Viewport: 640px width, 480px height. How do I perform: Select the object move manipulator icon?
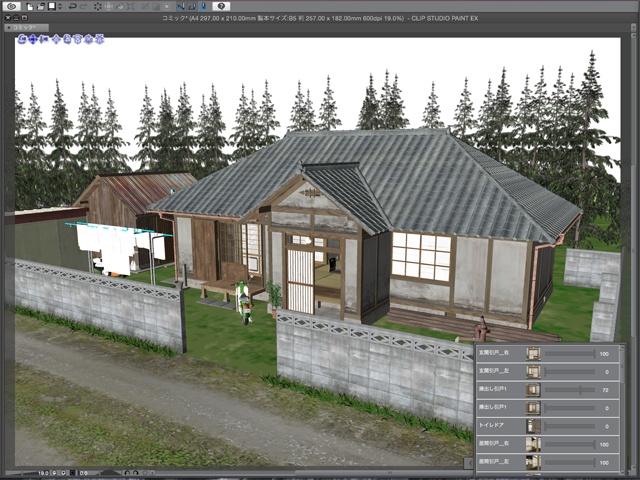[x=56, y=39]
